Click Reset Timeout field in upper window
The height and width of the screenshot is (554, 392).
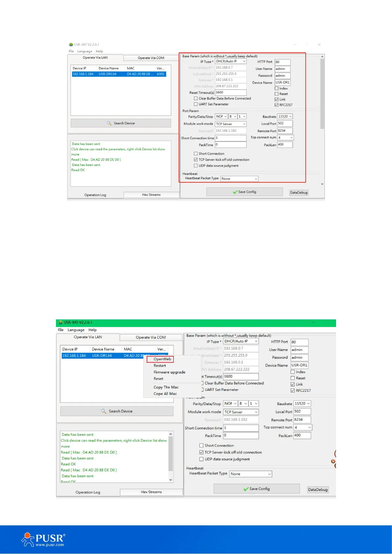[231, 92]
